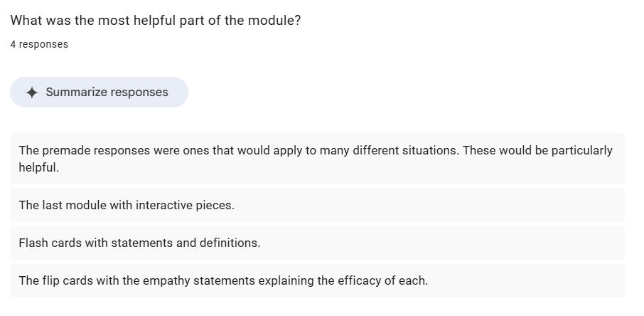
Task: Click 'particularly' in the first response
Action: coord(581,151)
